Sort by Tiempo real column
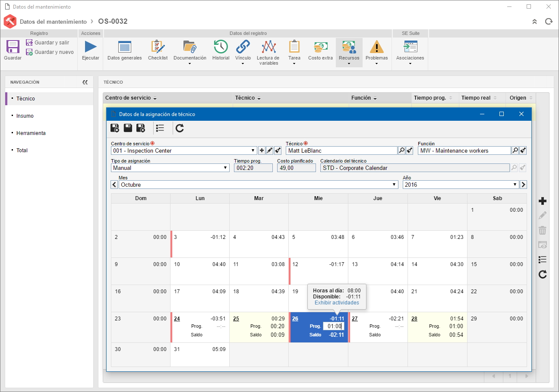 (482, 98)
